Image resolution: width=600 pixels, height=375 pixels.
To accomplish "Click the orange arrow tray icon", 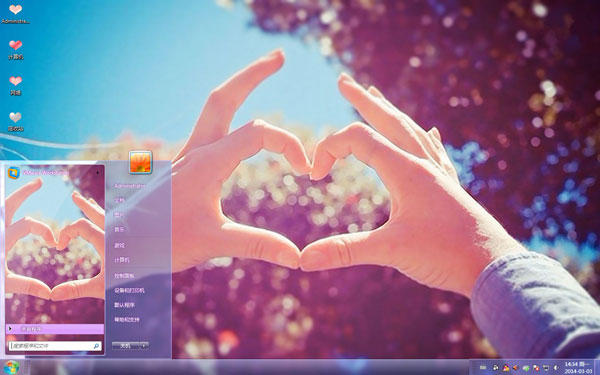I will point(515,368).
